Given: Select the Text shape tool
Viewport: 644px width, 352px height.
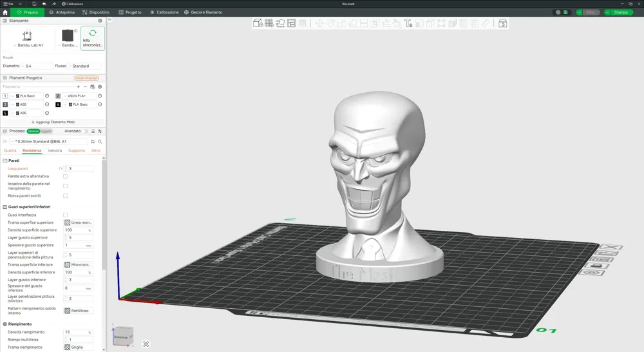Looking at the screenshot, I should coord(408,23).
